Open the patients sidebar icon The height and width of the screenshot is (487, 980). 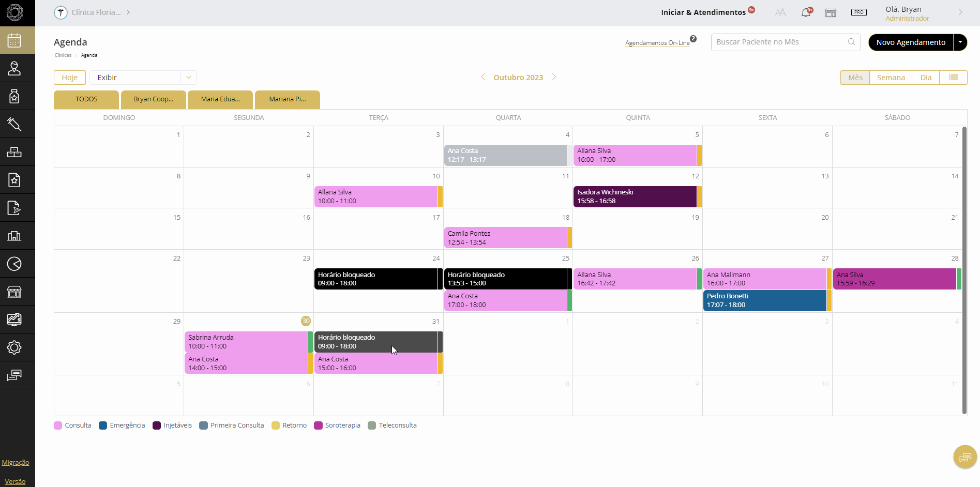coord(14,68)
